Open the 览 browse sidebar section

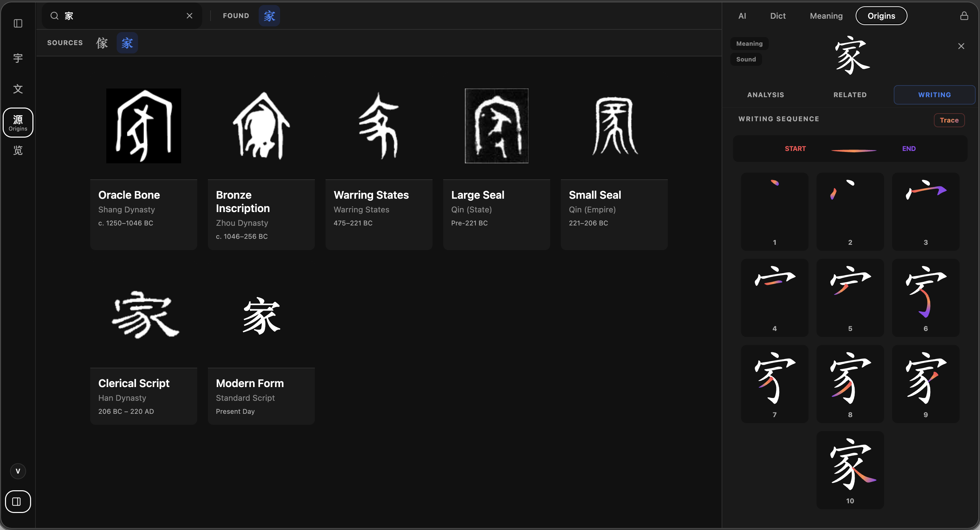18,151
